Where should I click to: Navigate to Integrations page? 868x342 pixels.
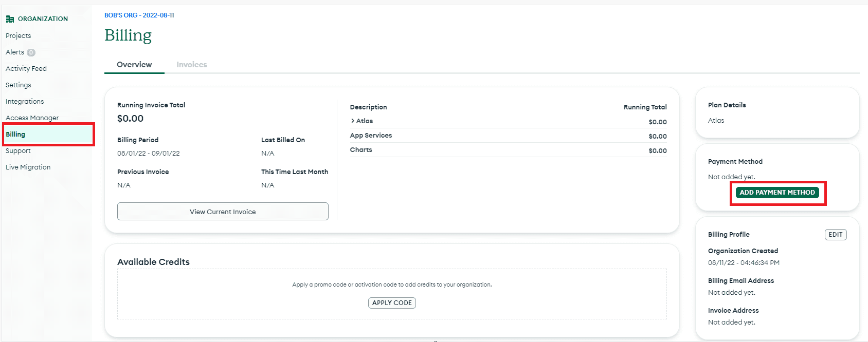[x=25, y=102]
